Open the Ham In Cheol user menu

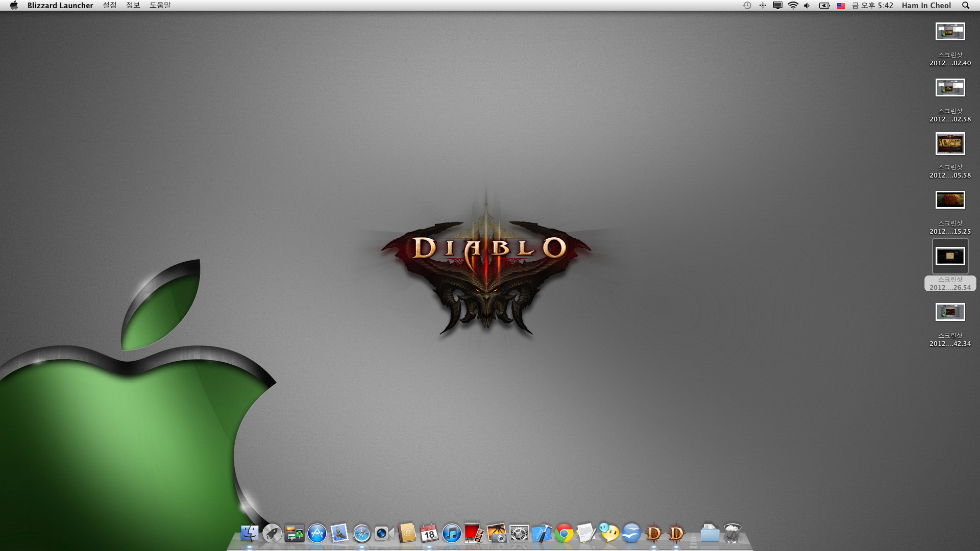pyautogui.click(x=926, y=5)
